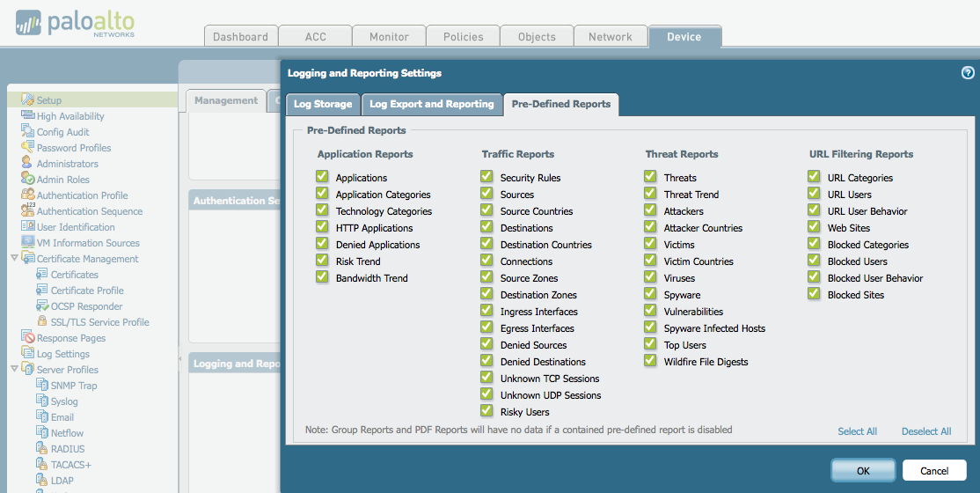This screenshot has width=980, height=493.
Task: Toggle the Unknown TCP Sessions checkbox
Action: (x=486, y=378)
